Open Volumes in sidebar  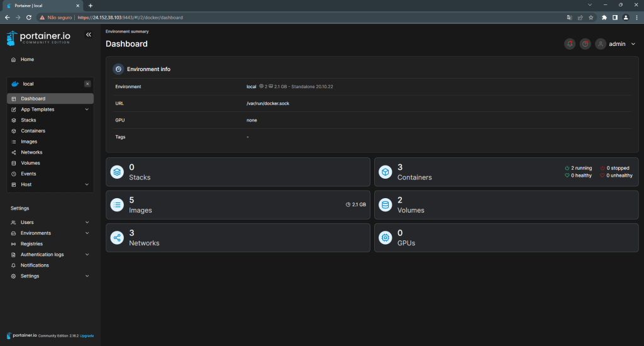coord(30,163)
